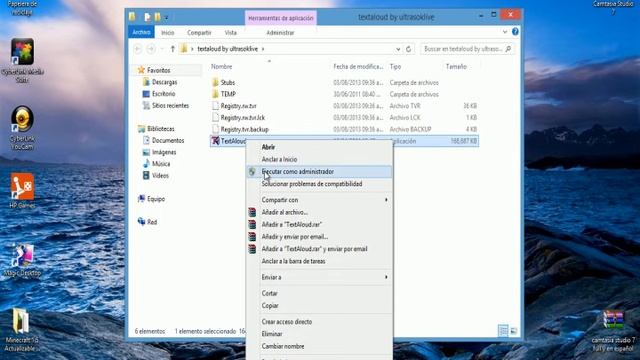Click the Back navigation arrow in Explorer

tap(138, 49)
